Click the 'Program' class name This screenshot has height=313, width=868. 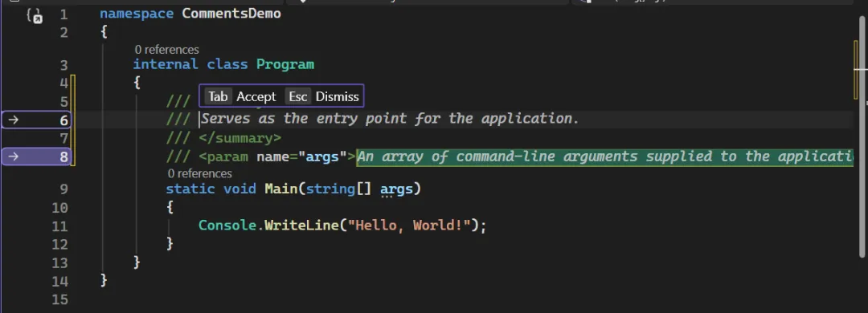click(285, 64)
